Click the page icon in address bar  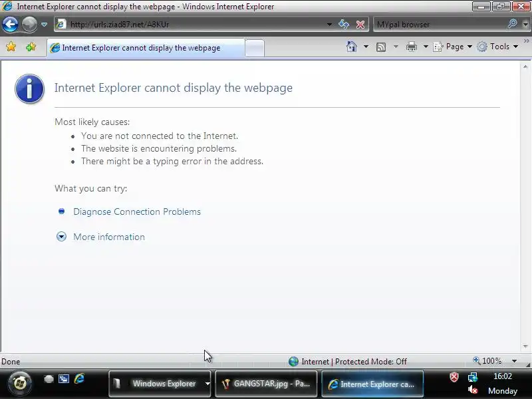click(61, 24)
